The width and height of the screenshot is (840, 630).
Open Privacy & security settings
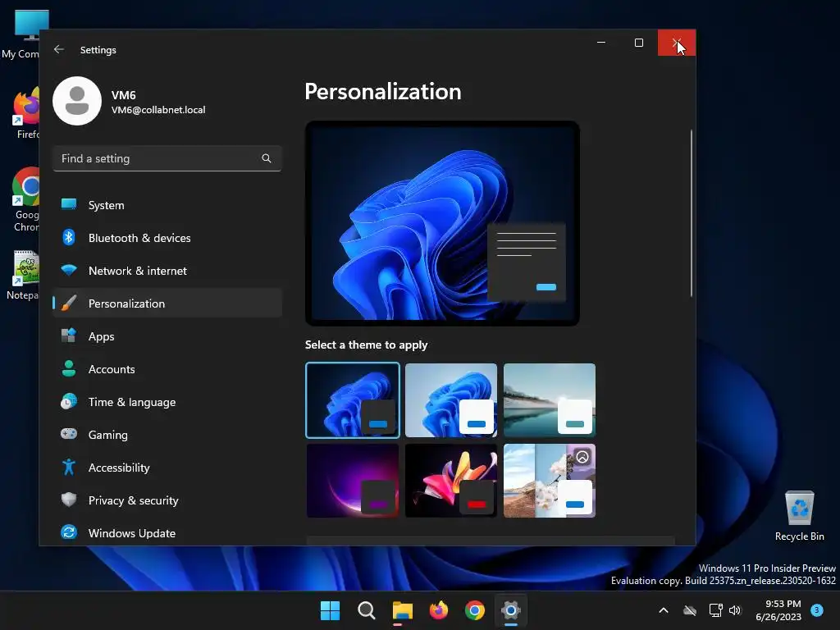(167, 500)
